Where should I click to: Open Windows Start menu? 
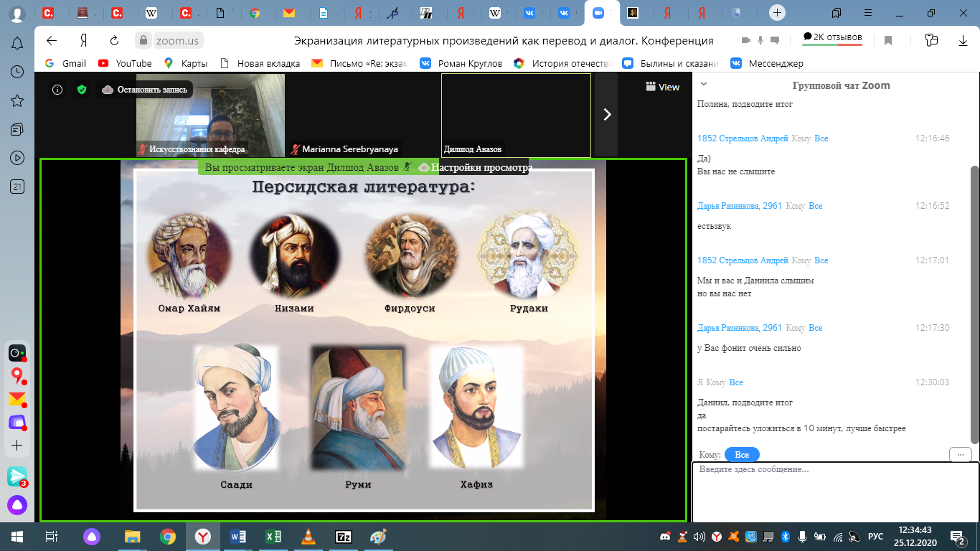click(x=17, y=537)
